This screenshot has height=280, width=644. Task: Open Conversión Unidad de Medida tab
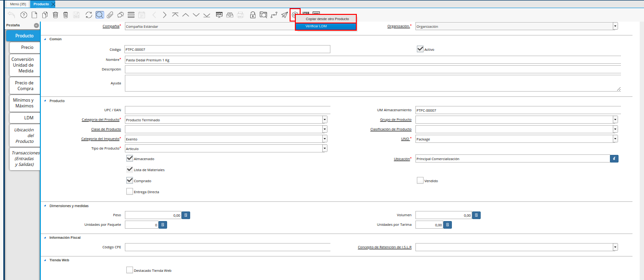point(24,65)
